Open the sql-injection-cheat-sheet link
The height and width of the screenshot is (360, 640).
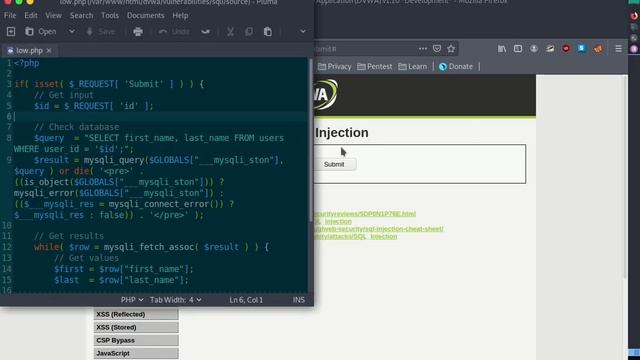click(x=379, y=229)
